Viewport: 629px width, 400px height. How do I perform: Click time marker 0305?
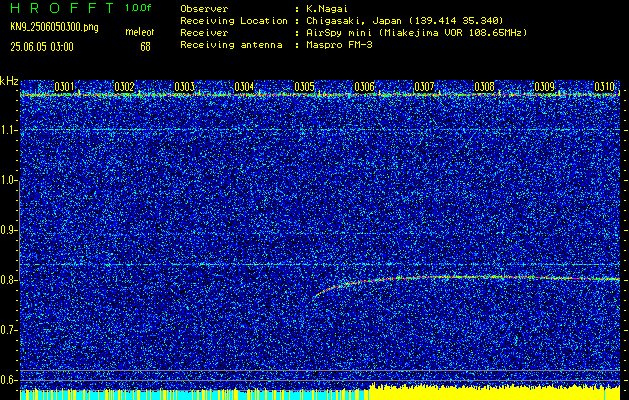(304, 87)
